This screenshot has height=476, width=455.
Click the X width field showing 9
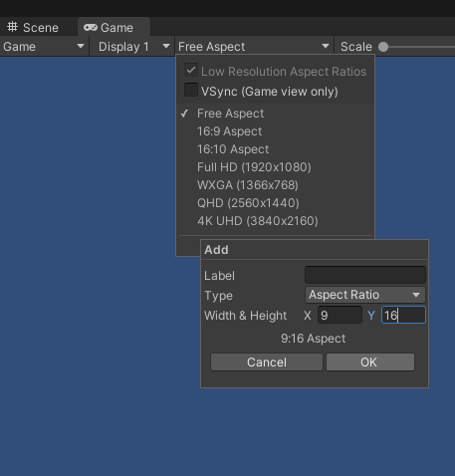point(340,315)
